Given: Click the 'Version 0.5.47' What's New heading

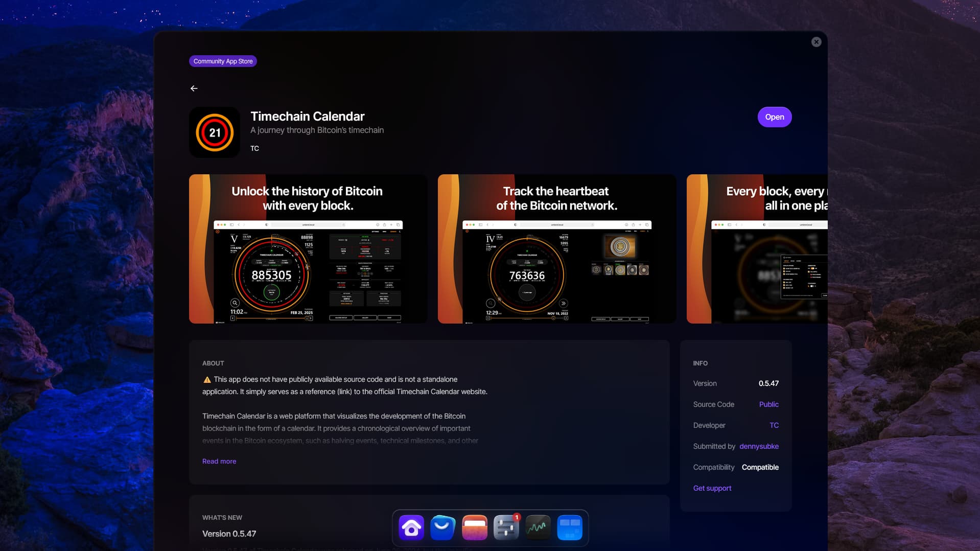Looking at the screenshot, I should 229,534.
